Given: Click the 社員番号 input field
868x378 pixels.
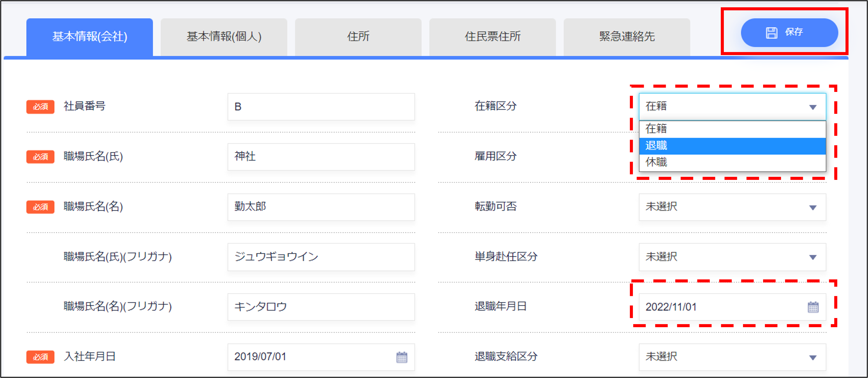Looking at the screenshot, I should 321,107.
